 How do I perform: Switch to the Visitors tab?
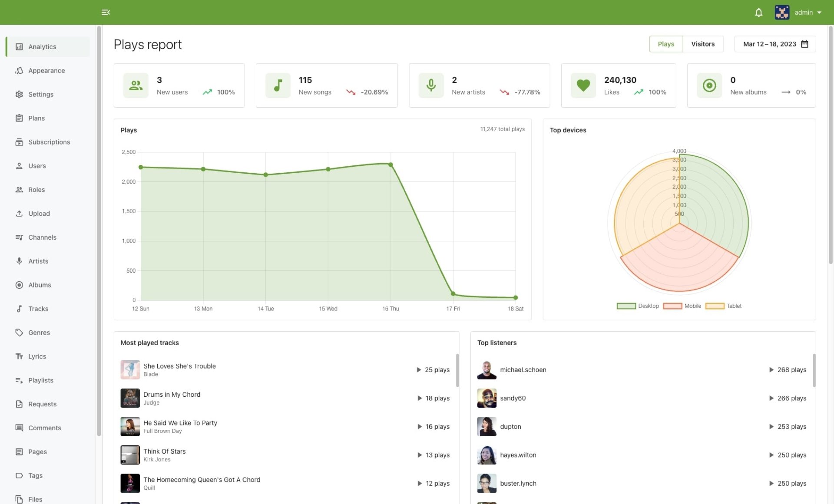[702, 44]
